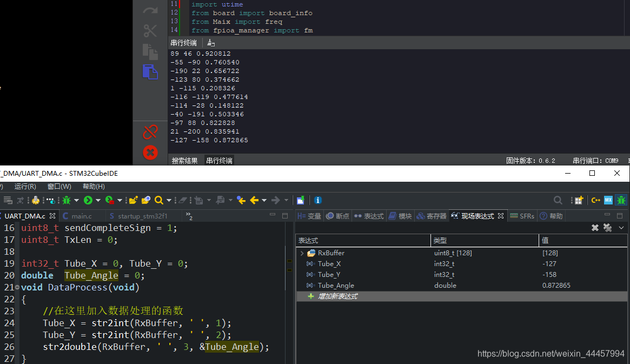
Task: Open the SFRs view tab
Action: [x=522, y=216]
